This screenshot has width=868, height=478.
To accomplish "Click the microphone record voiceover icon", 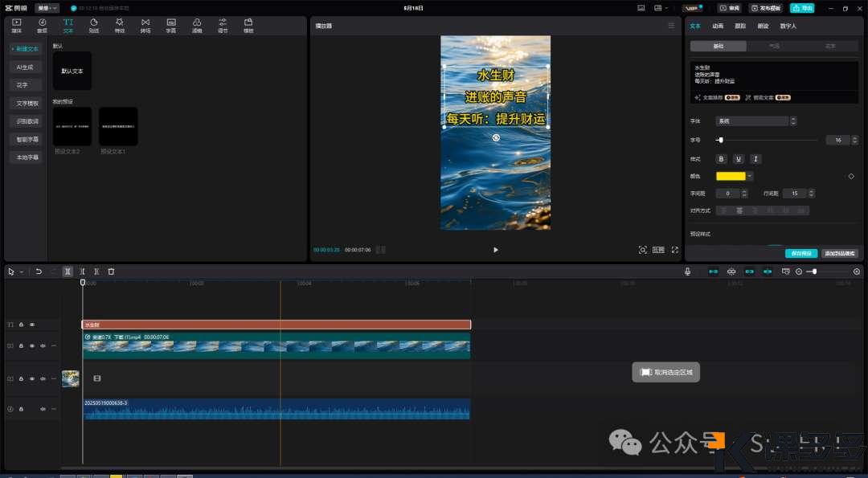I will click(687, 272).
